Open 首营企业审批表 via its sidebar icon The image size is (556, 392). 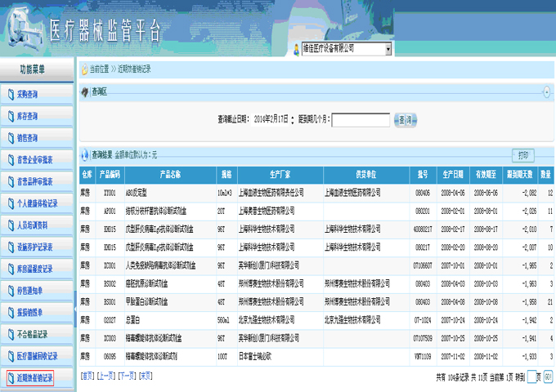pyautogui.click(x=11, y=160)
